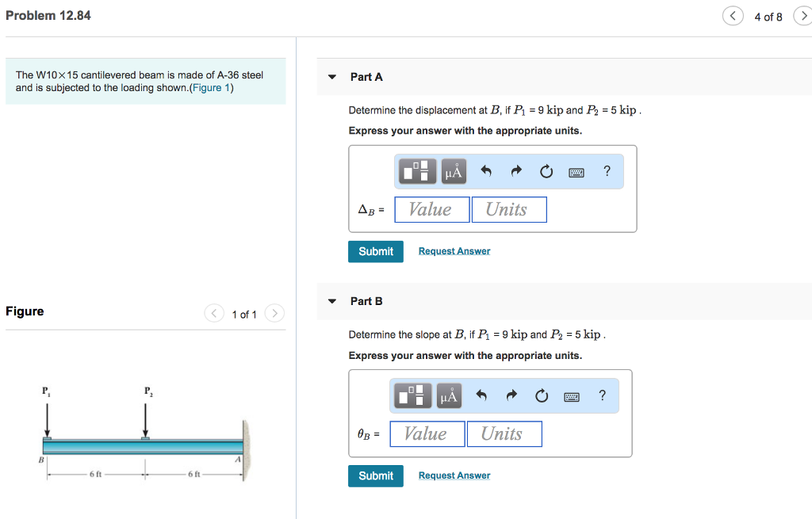Focus the ΔB Value input field
The image size is (812, 519).
[x=432, y=209]
